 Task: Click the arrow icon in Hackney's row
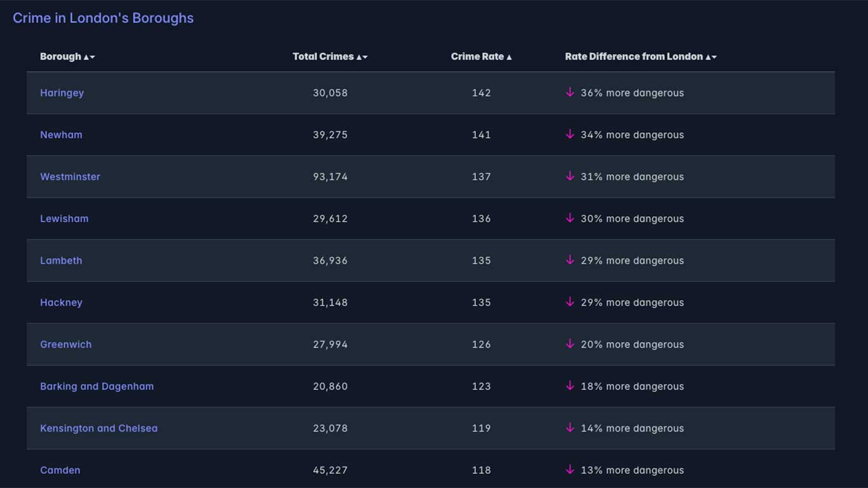coord(570,302)
